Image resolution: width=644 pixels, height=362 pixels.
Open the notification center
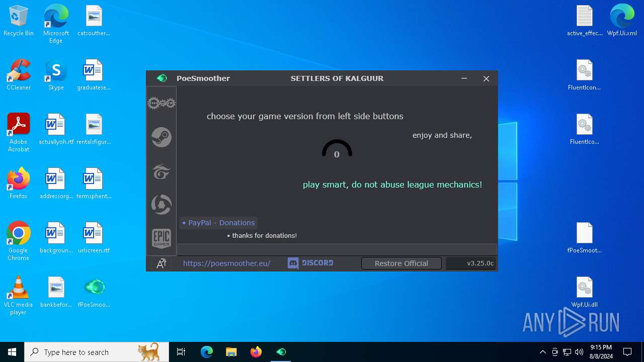click(627, 352)
